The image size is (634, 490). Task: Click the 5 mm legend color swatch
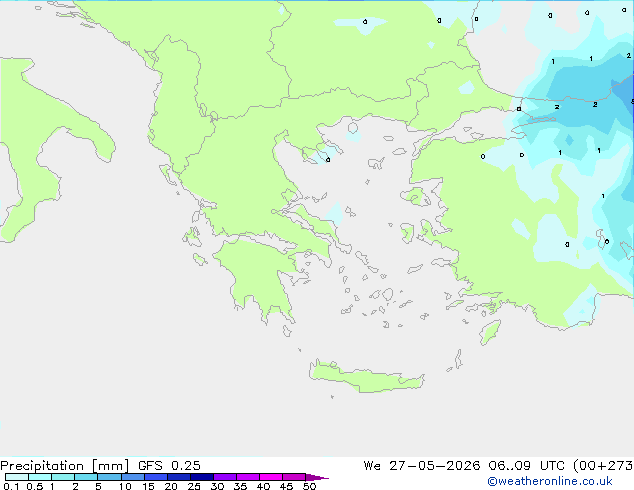109,477
